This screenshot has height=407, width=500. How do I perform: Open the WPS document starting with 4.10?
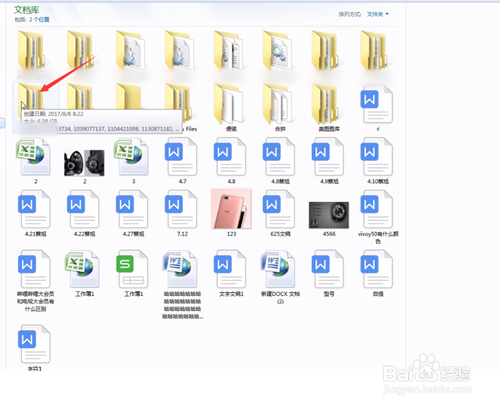(x=378, y=161)
